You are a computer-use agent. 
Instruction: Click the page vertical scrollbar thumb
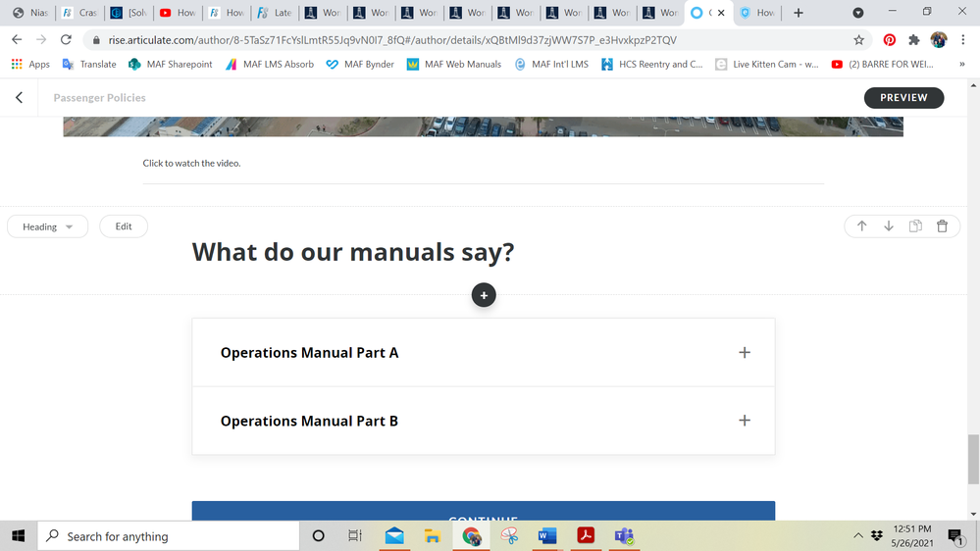(x=973, y=459)
